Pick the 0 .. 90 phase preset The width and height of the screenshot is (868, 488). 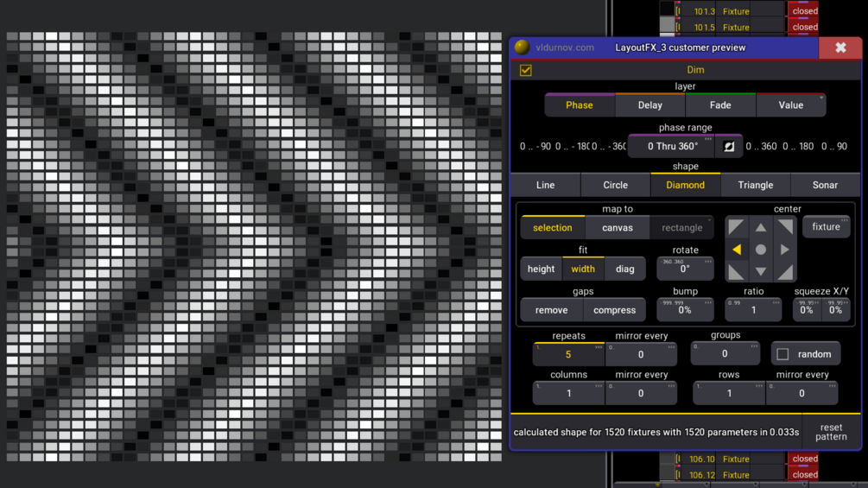(834, 147)
